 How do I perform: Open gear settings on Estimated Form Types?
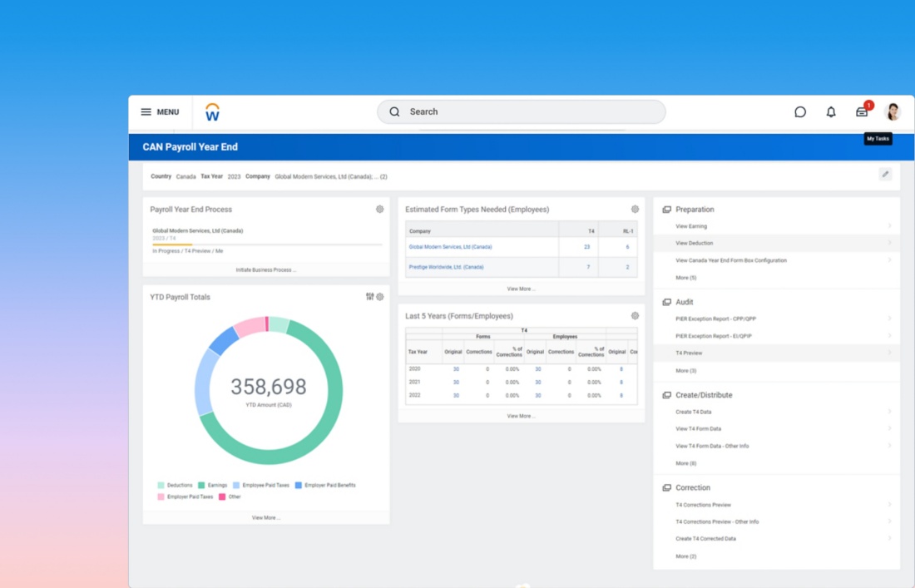tap(635, 210)
